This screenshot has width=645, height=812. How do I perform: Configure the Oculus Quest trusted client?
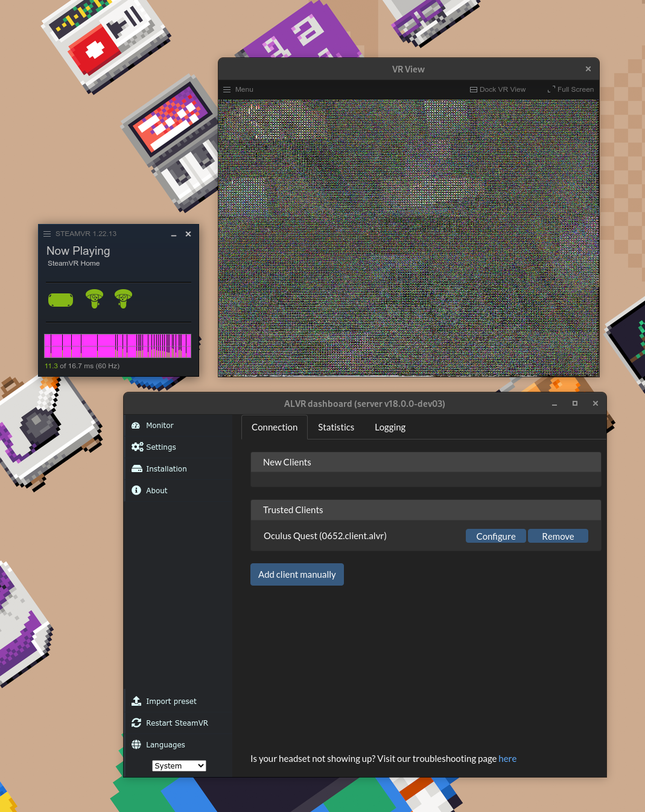point(495,535)
